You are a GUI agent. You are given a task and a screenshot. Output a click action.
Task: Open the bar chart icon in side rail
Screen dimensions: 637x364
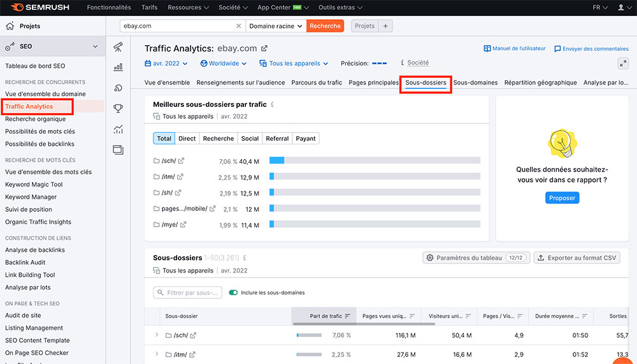[x=118, y=67]
